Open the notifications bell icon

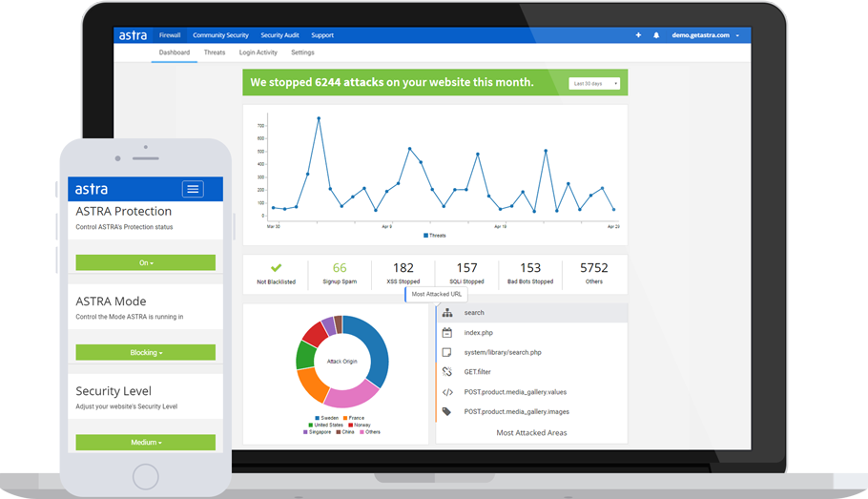tap(656, 35)
